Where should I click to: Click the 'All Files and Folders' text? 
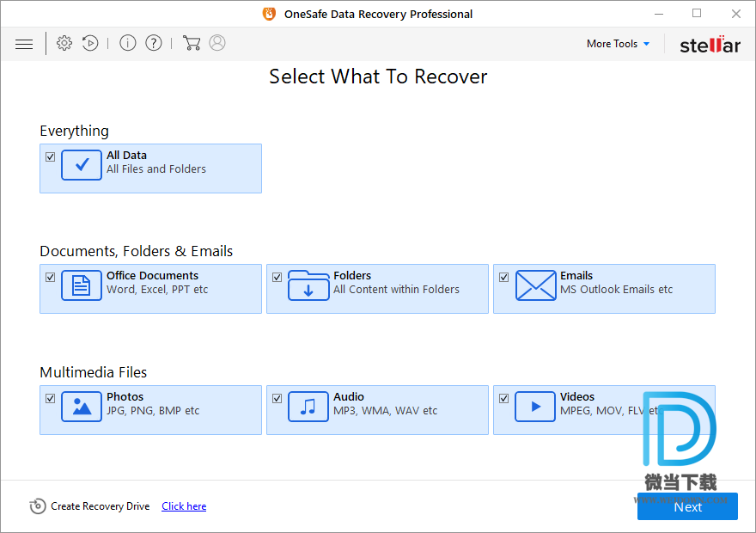[x=156, y=169]
